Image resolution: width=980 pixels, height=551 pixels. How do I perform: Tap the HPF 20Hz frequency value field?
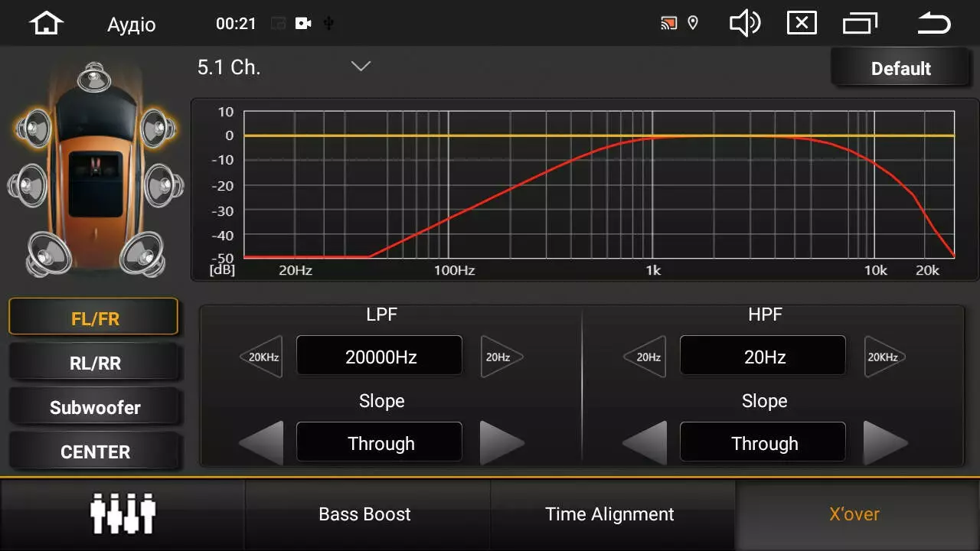click(x=763, y=357)
